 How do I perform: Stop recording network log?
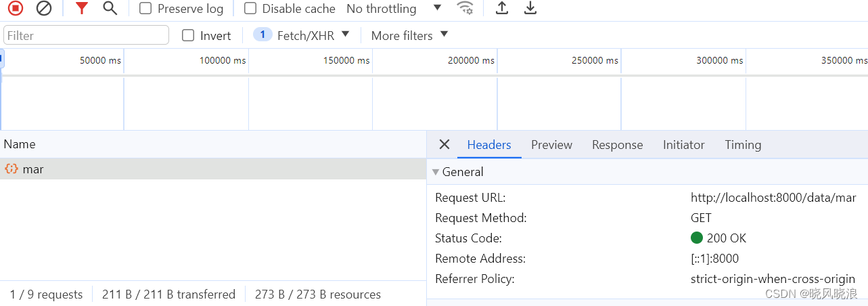[x=16, y=8]
